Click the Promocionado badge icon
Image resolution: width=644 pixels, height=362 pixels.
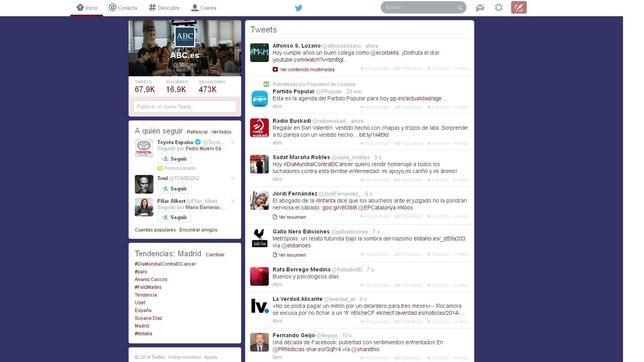160,168
